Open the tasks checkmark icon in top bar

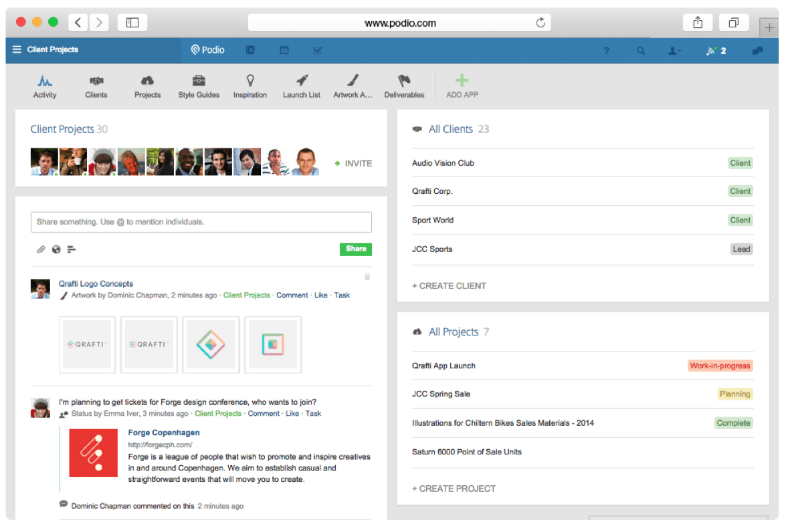pos(318,50)
